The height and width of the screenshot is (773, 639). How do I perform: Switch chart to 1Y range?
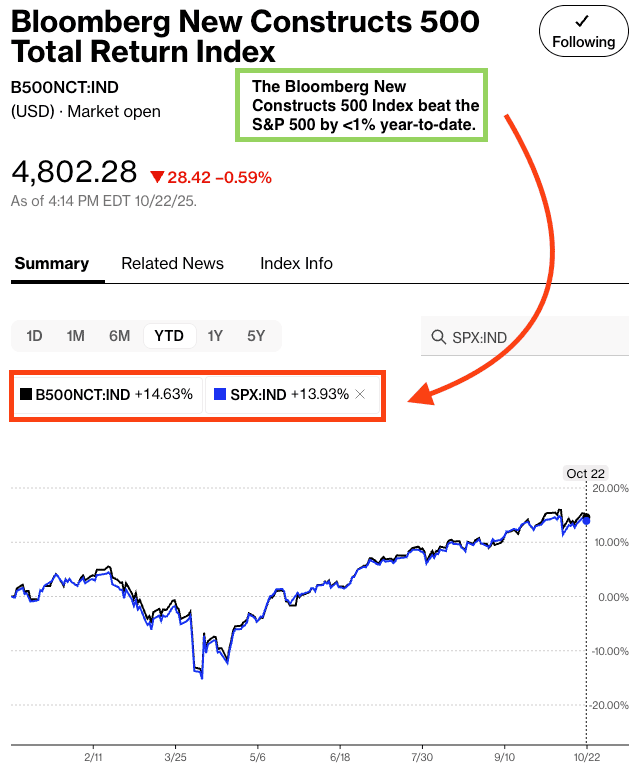click(215, 336)
